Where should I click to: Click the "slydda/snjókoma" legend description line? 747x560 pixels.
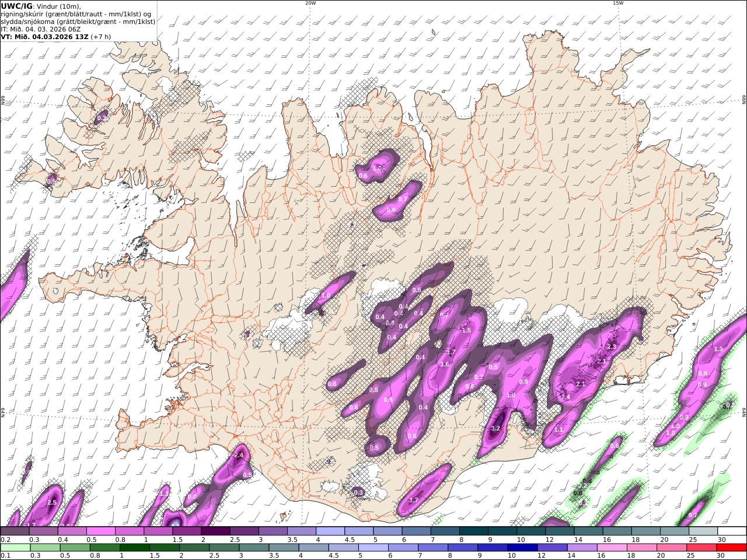(78, 22)
